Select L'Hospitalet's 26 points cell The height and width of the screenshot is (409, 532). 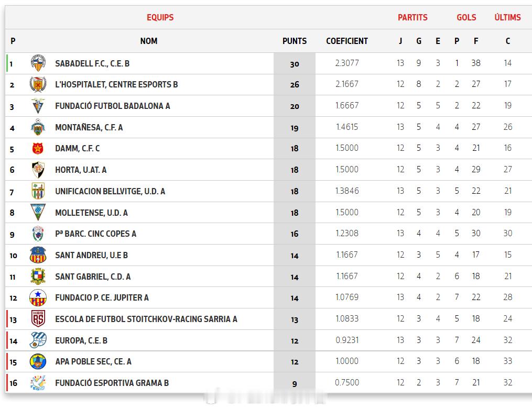(x=295, y=85)
